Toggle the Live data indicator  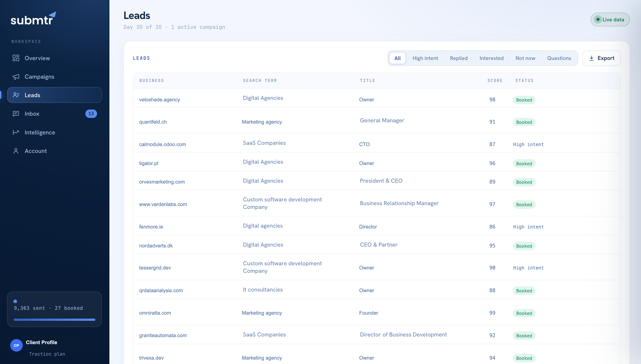[x=610, y=19]
